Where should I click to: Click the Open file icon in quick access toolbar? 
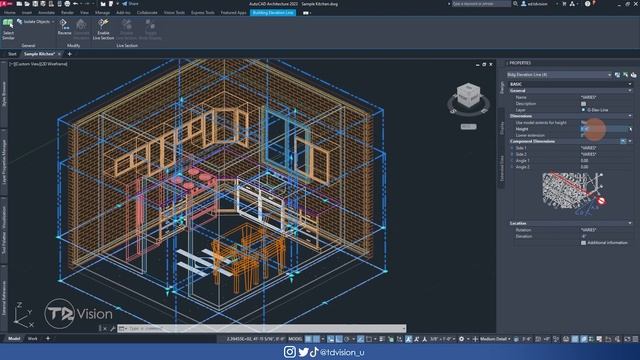(27, 4)
